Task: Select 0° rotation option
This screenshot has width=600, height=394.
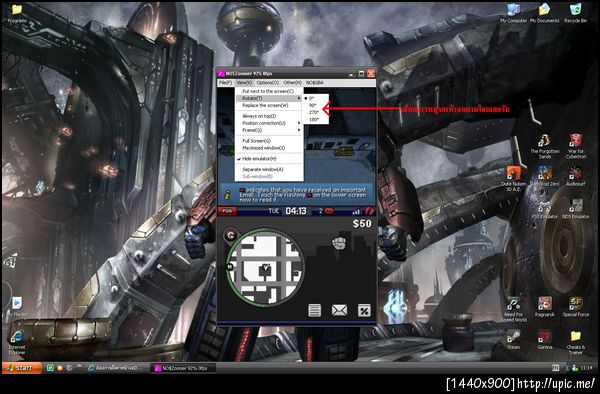Action: [x=316, y=98]
